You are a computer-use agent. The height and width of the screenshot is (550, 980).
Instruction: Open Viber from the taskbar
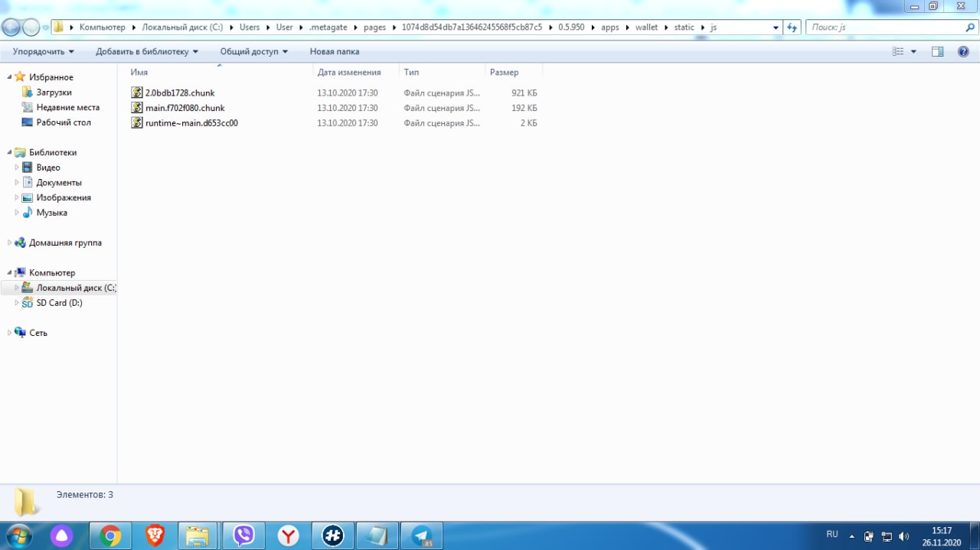tap(243, 535)
